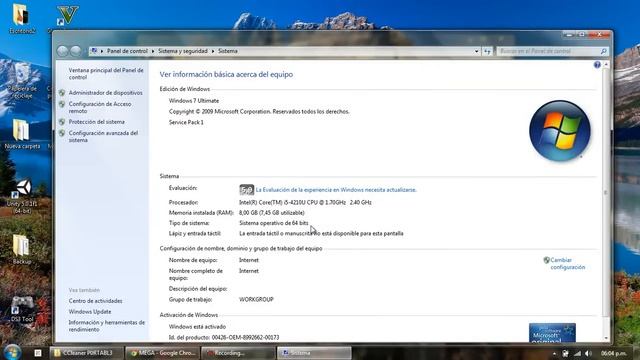The width and height of the screenshot is (640, 360).
Task: Open the volume speaker tray icon
Action: pos(588,353)
